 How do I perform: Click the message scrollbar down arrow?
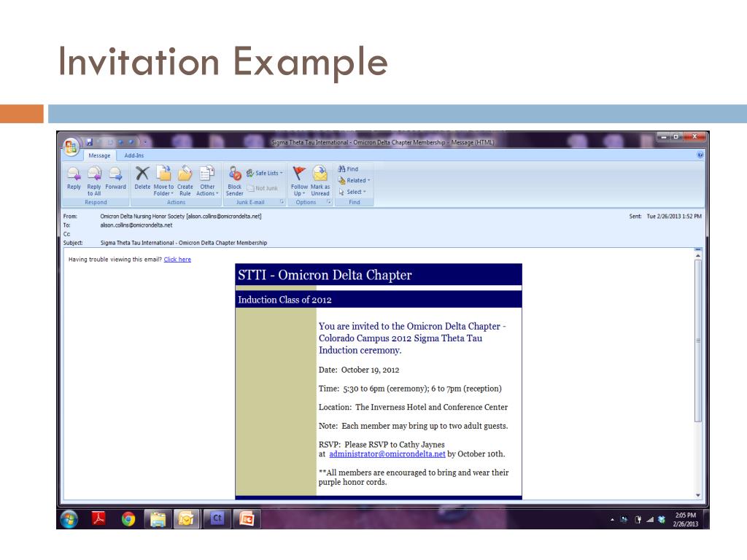(698, 495)
